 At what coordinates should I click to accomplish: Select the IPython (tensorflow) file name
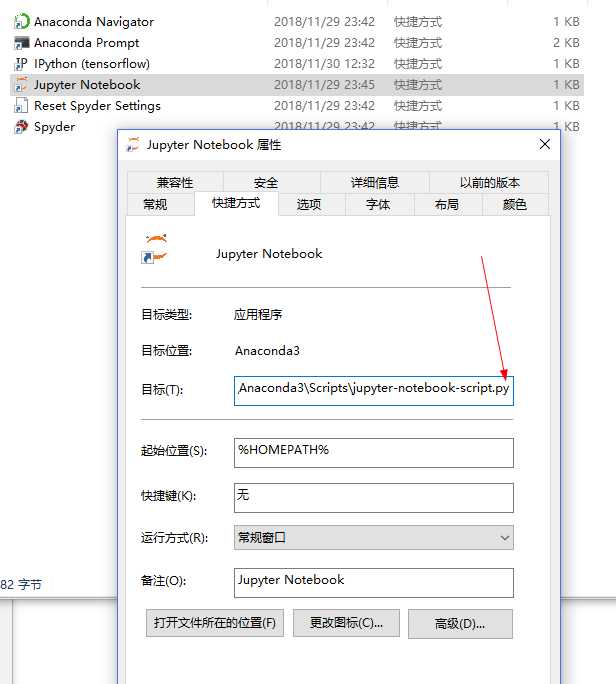(x=92, y=64)
